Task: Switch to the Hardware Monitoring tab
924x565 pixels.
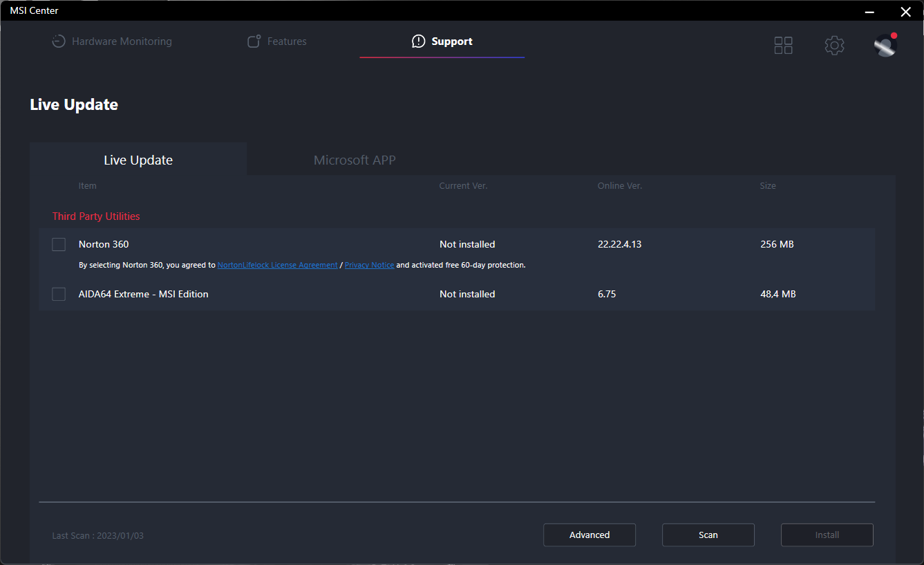Action: click(x=112, y=41)
